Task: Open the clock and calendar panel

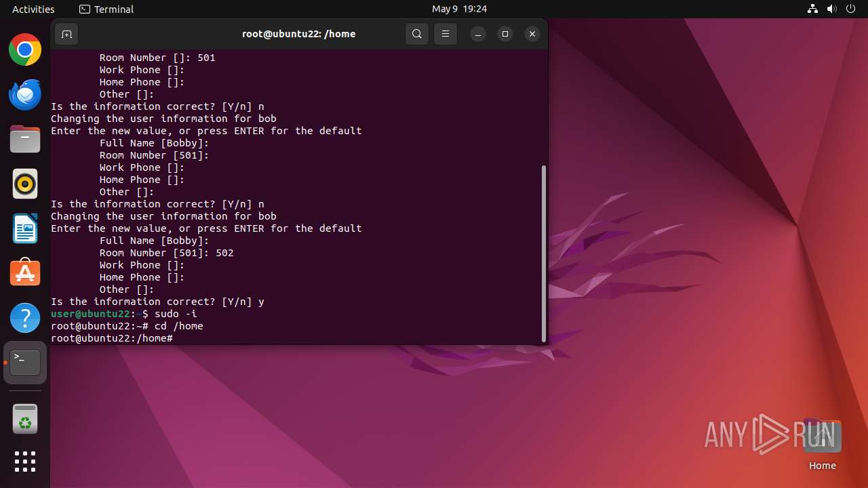Action: pyautogui.click(x=459, y=9)
